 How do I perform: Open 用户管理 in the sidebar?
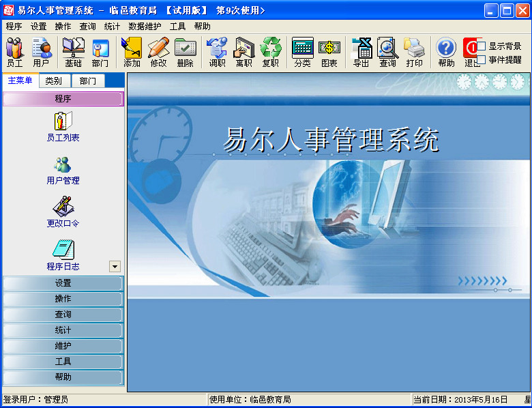63,171
